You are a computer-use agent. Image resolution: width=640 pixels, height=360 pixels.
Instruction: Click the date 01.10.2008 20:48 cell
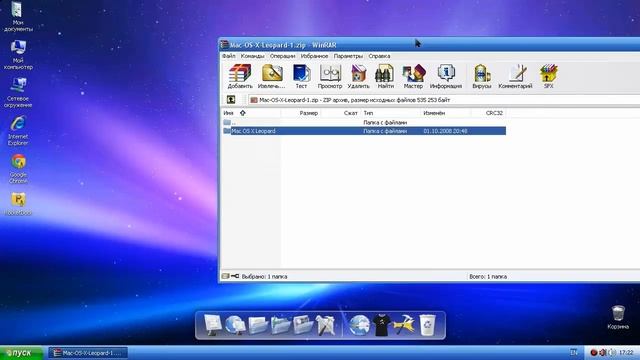point(445,131)
